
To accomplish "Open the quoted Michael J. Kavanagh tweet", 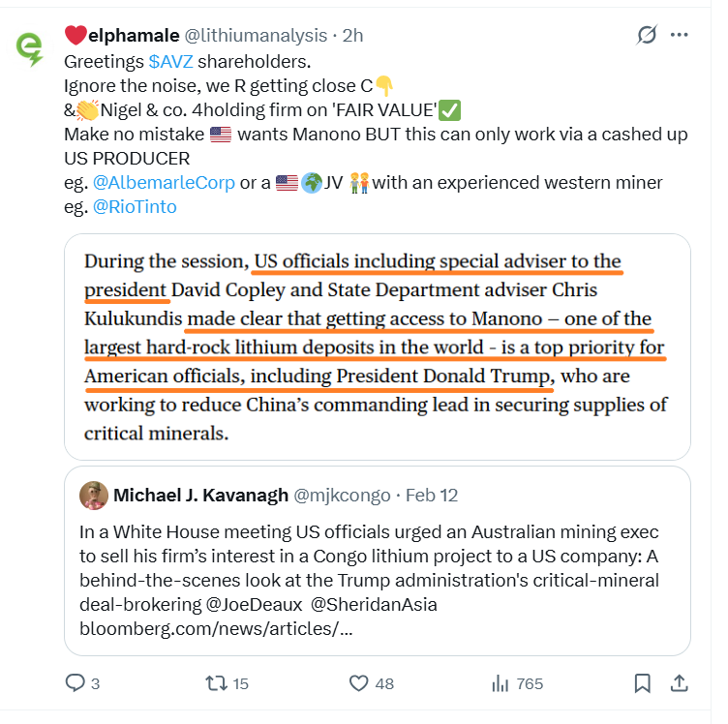I will [x=377, y=579].
